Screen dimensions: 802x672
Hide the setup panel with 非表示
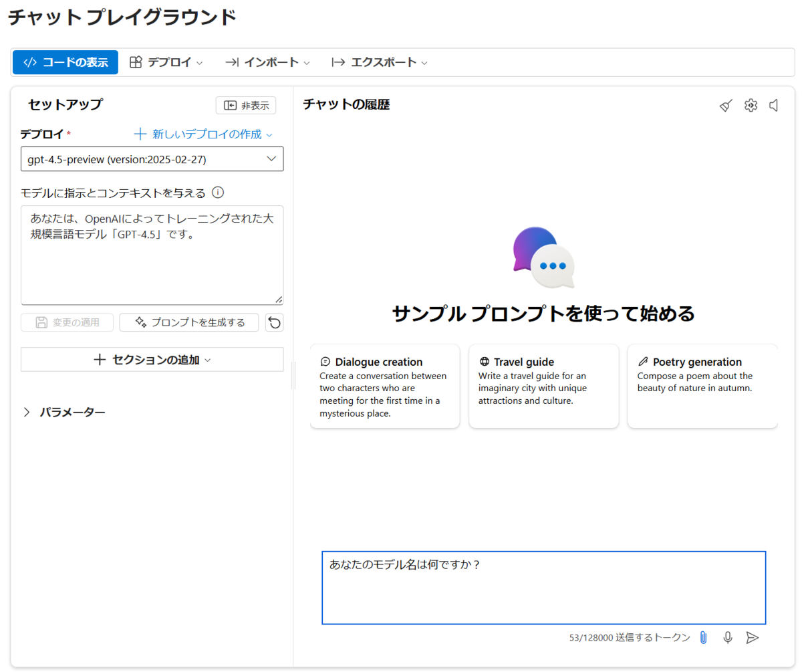tap(246, 105)
